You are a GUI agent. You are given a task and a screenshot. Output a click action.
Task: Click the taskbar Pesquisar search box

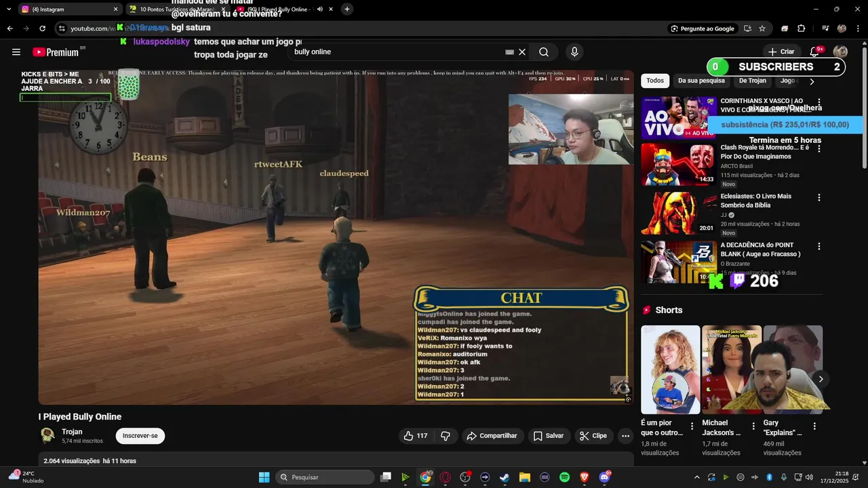[325, 477]
